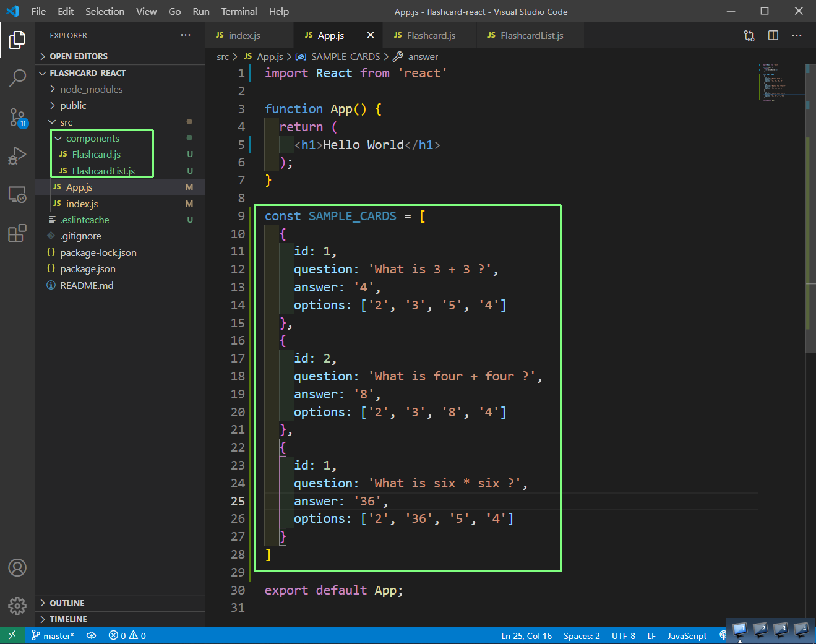The width and height of the screenshot is (816, 644).
Task: Open Flashcard.js in the file tree
Action: (x=120, y=155)
